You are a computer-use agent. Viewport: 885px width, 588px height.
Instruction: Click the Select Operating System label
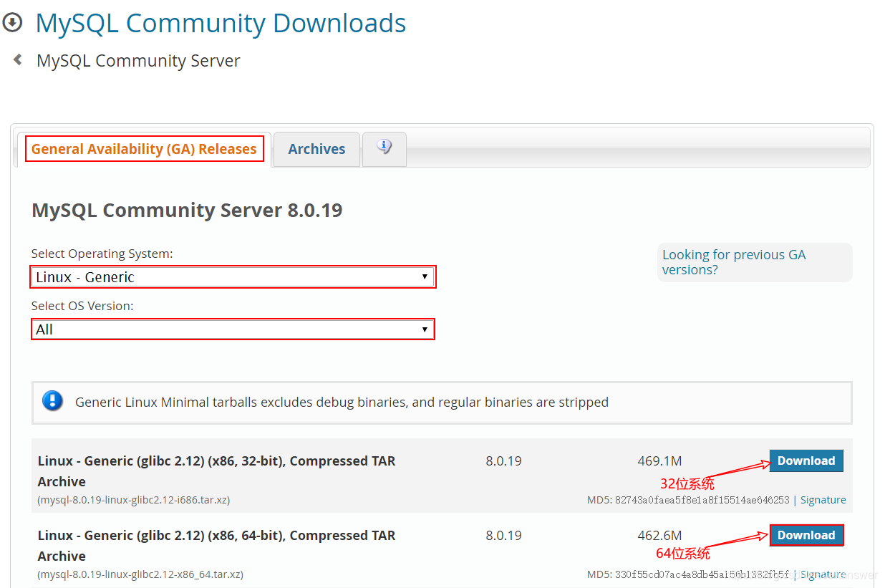pyautogui.click(x=102, y=254)
